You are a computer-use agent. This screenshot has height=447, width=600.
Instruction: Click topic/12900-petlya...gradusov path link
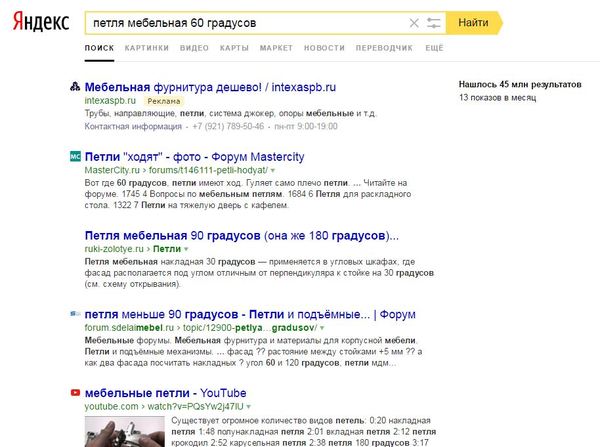click(249, 328)
